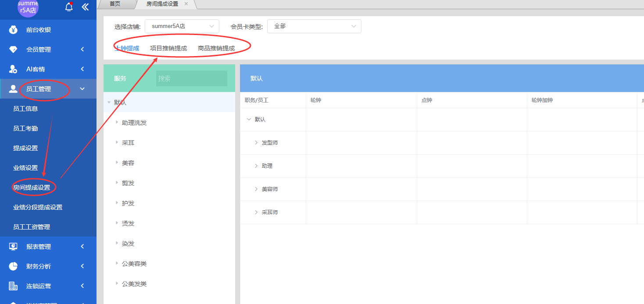Screen dimensions: 644x304
Task: Click the summer5A店 avatar circle
Action: coord(28,7)
